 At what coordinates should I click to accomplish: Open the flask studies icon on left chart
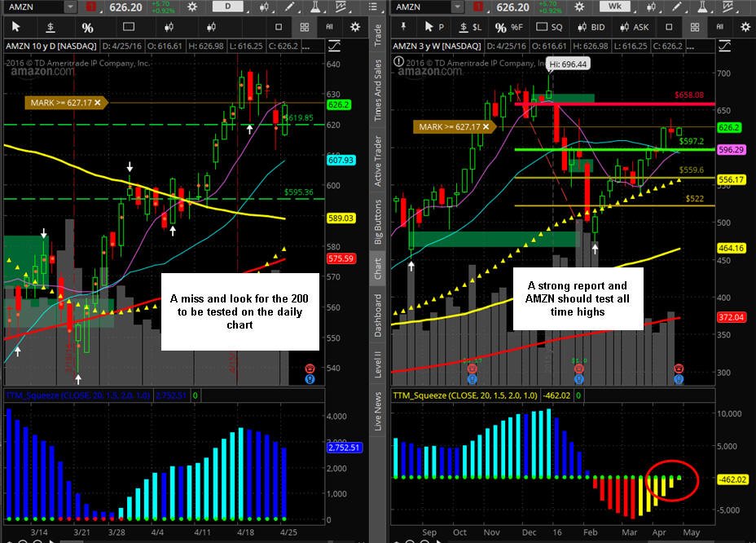tap(315, 7)
